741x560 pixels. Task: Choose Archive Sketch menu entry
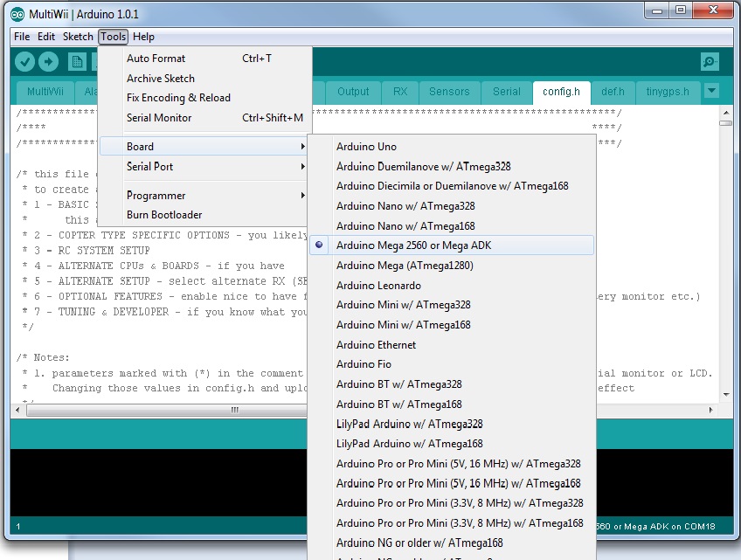pyautogui.click(x=204, y=78)
